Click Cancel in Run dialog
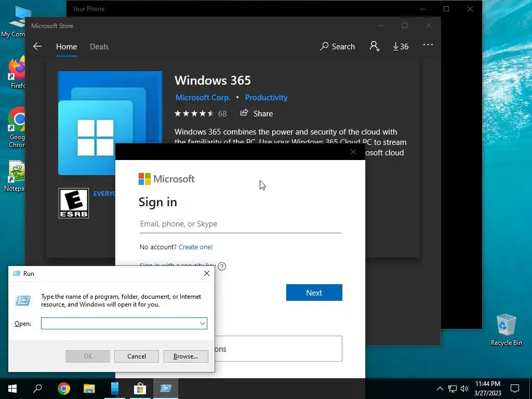This screenshot has height=399, width=532. (x=137, y=356)
